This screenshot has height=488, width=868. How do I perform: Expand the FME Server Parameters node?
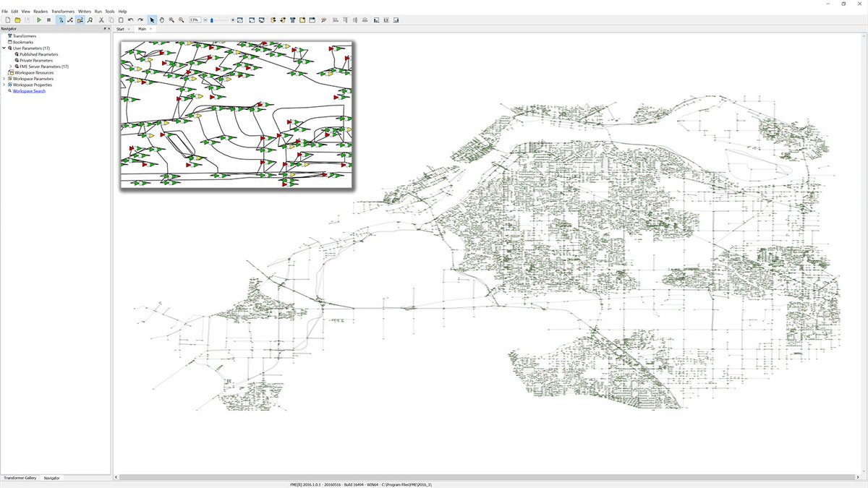[x=10, y=67]
